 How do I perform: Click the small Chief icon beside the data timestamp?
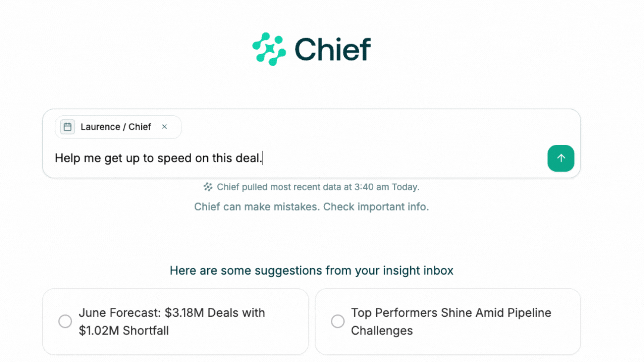[x=208, y=187]
